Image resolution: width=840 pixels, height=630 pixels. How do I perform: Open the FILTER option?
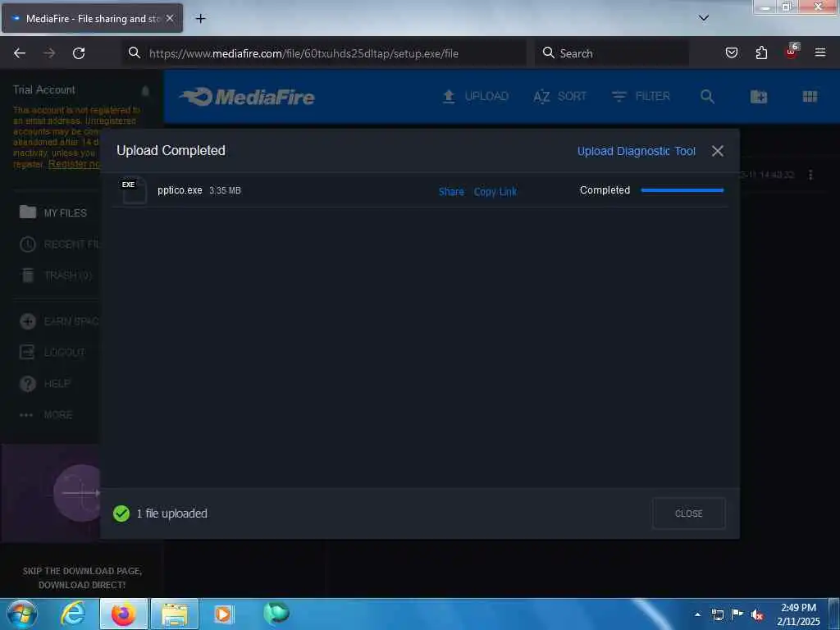coord(641,97)
